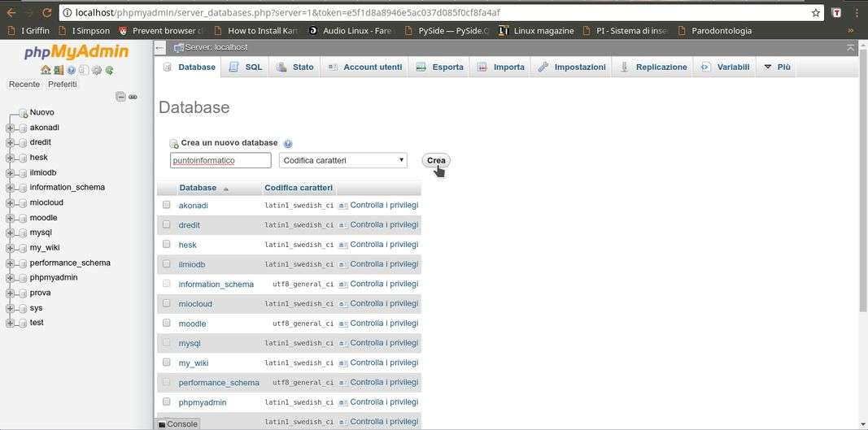Expand the hesk tree node

[10, 158]
